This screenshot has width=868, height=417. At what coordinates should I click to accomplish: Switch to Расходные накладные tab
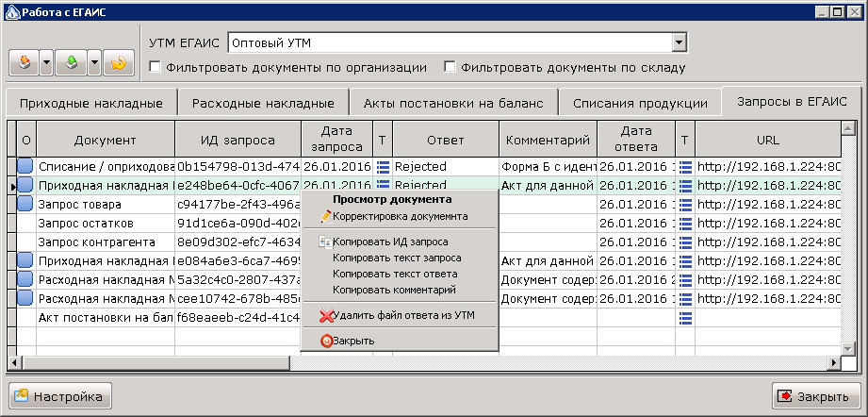263,104
